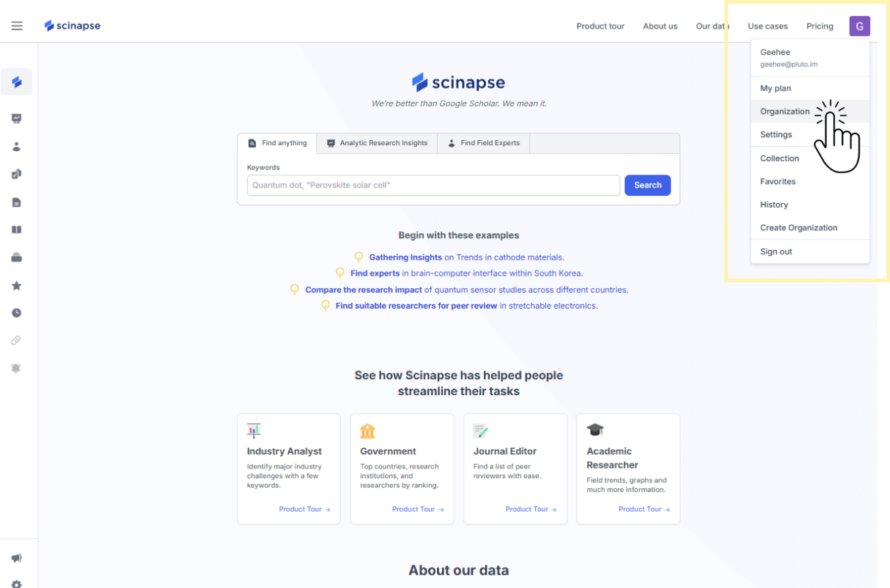Open the open-book icon in sidebar
The image size is (890, 588).
[17, 229]
